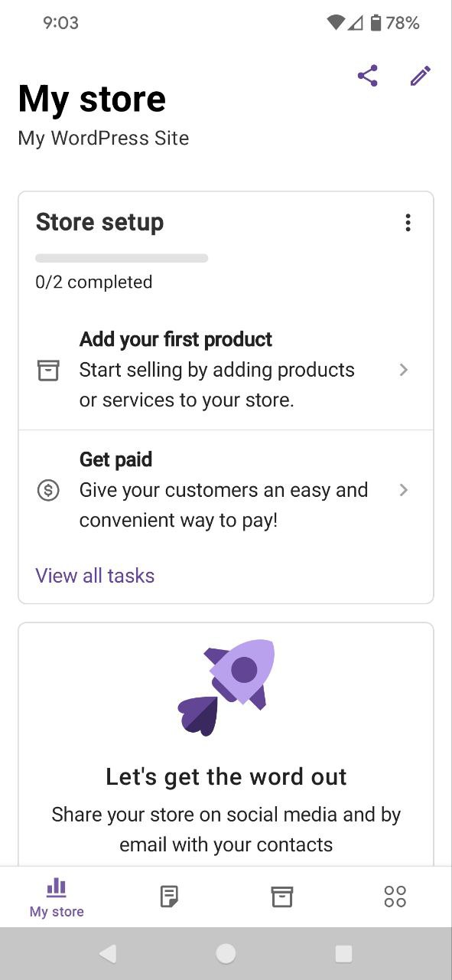Open the Products section in bottom navigation
The height and width of the screenshot is (980, 452).
[282, 895]
